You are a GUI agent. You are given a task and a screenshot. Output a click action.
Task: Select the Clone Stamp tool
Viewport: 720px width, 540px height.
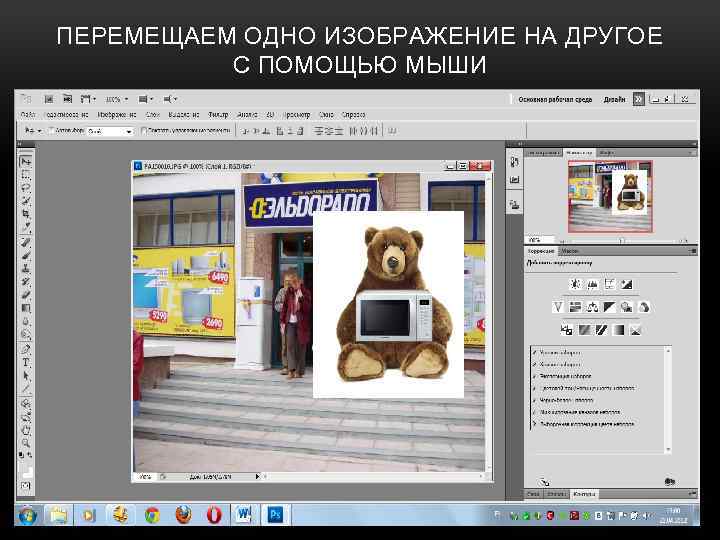[x=26, y=268]
